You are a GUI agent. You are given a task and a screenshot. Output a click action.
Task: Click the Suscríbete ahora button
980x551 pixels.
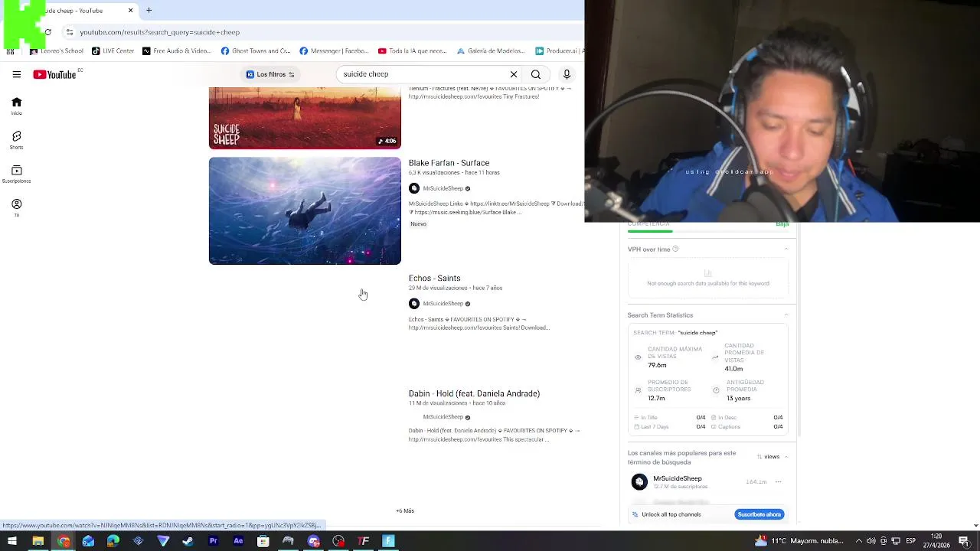pos(759,514)
